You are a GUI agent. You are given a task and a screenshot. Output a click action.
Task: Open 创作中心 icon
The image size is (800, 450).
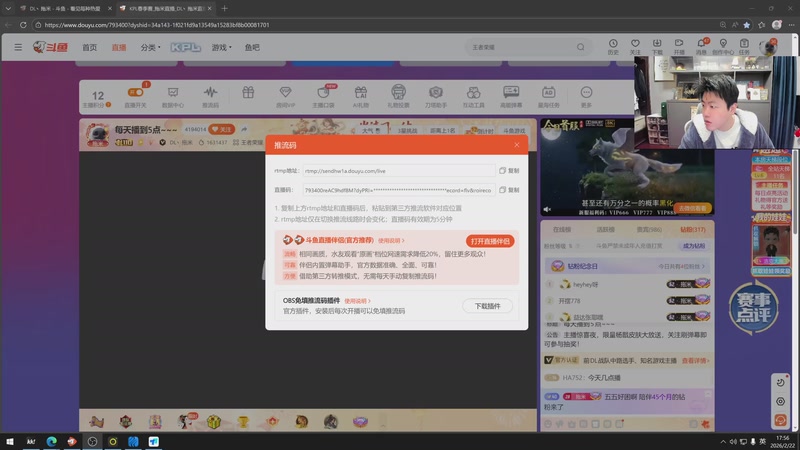click(x=723, y=46)
